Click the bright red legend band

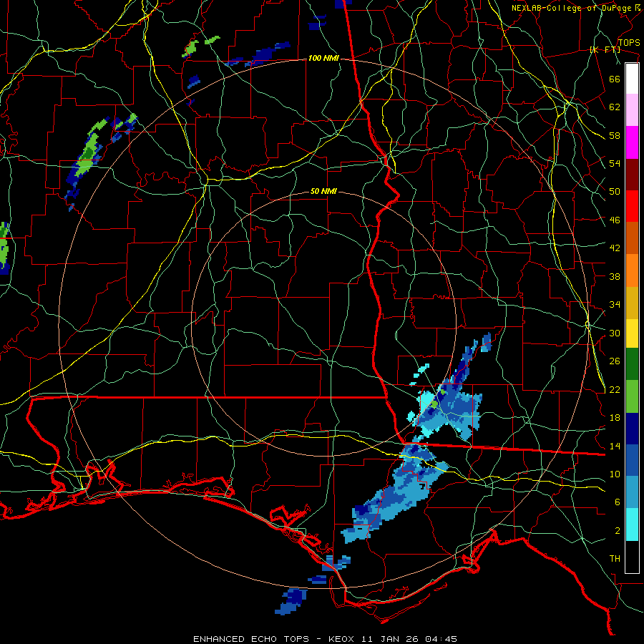click(x=632, y=206)
